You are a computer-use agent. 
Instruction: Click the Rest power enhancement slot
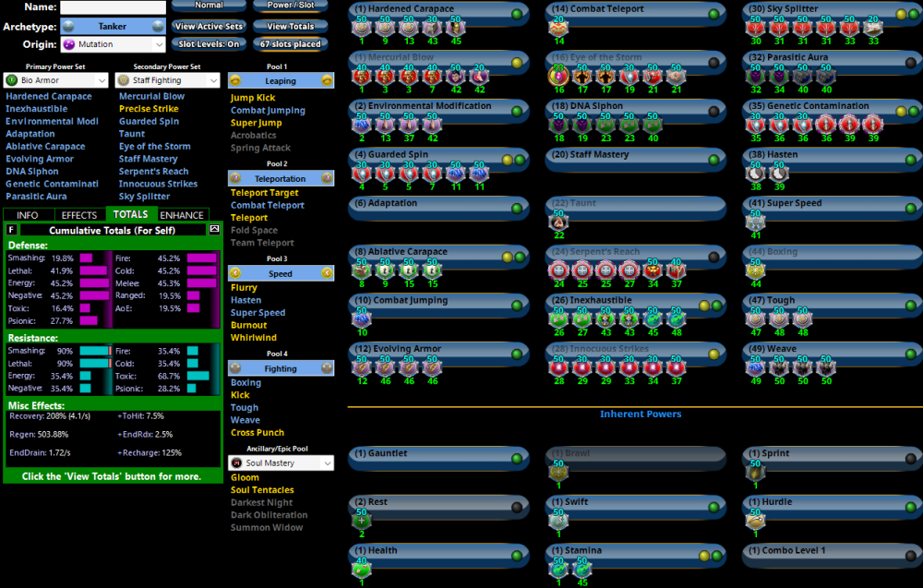coord(362,521)
